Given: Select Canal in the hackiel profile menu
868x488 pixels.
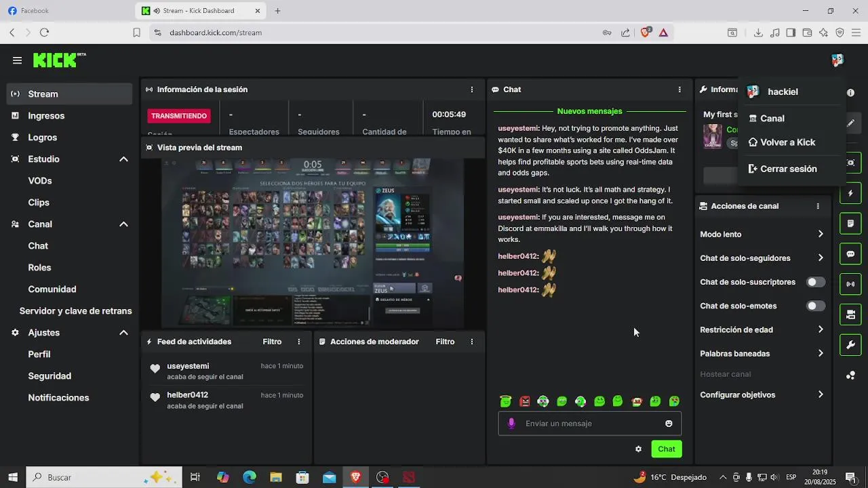Looking at the screenshot, I should click(x=791, y=119).
